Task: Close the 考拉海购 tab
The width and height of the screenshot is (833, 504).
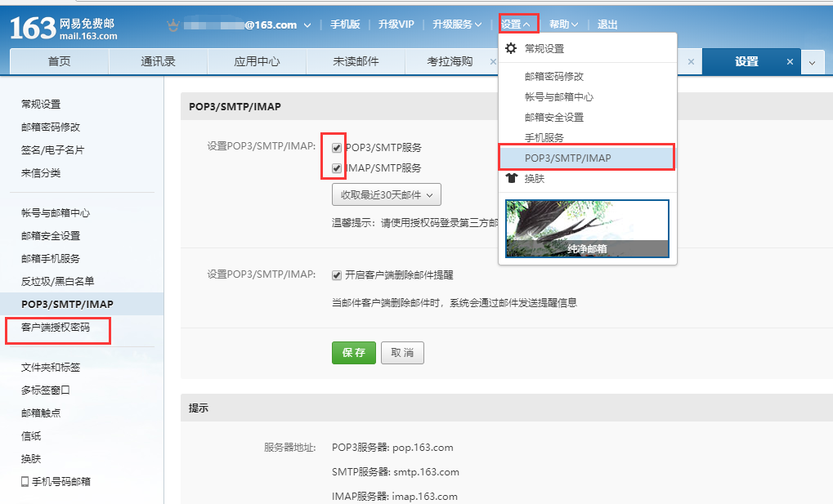Action: tap(493, 61)
